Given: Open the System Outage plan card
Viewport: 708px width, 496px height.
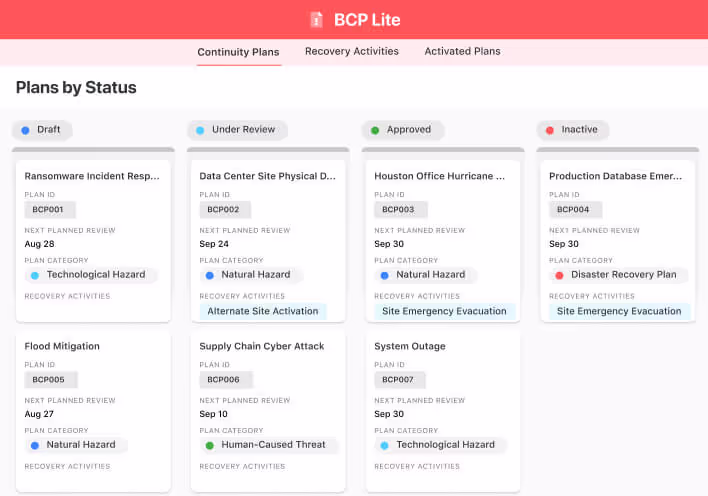Looking at the screenshot, I should click(410, 346).
